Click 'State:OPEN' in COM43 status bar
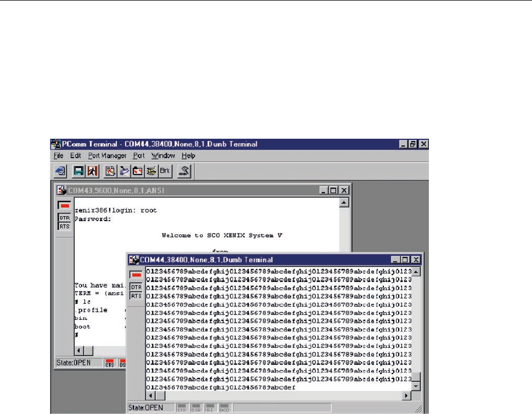Screen dimensions: 532x414 73,363
